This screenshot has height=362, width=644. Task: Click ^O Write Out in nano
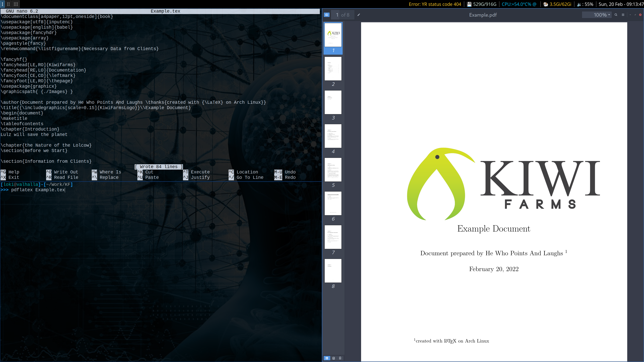click(62, 172)
